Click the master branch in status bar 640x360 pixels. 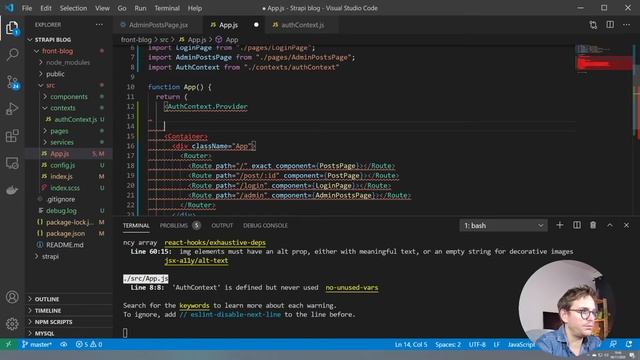point(37,344)
